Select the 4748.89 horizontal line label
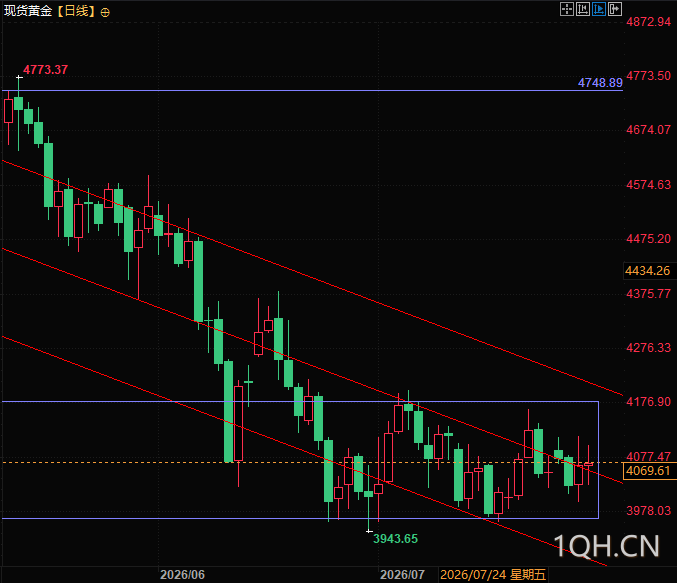The image size is (677, 583). (x=600, y=82)
